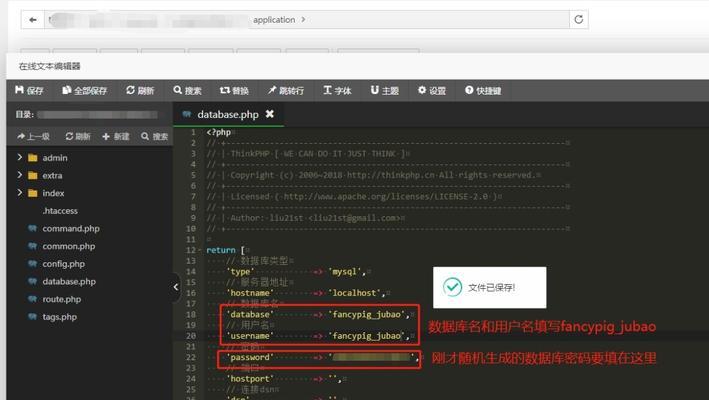The image size is (709, 400).
Task: Click the 保存 save button in toolbar
Action: 29,90
